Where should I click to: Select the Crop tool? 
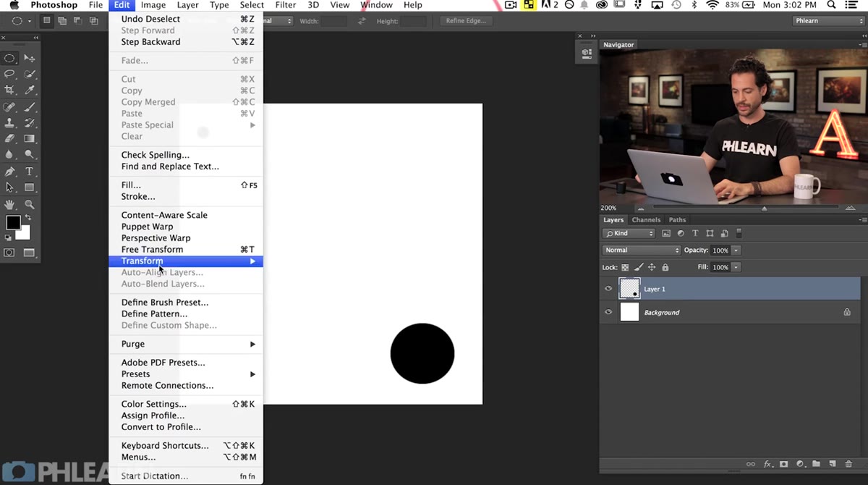10,90
